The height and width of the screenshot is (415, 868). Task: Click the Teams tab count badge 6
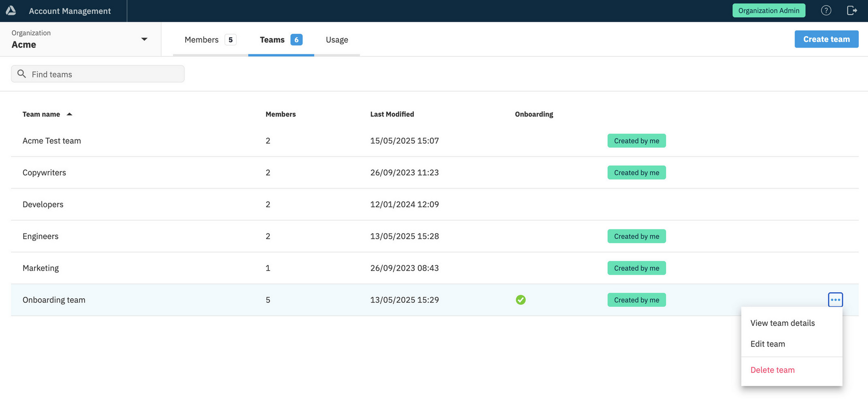pos(296,40)
